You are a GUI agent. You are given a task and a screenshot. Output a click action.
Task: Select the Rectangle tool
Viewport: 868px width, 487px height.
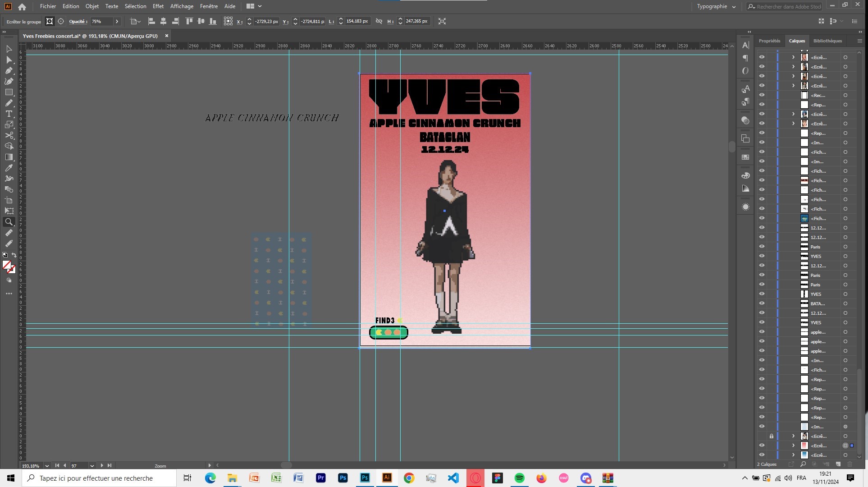coord(9,92)
